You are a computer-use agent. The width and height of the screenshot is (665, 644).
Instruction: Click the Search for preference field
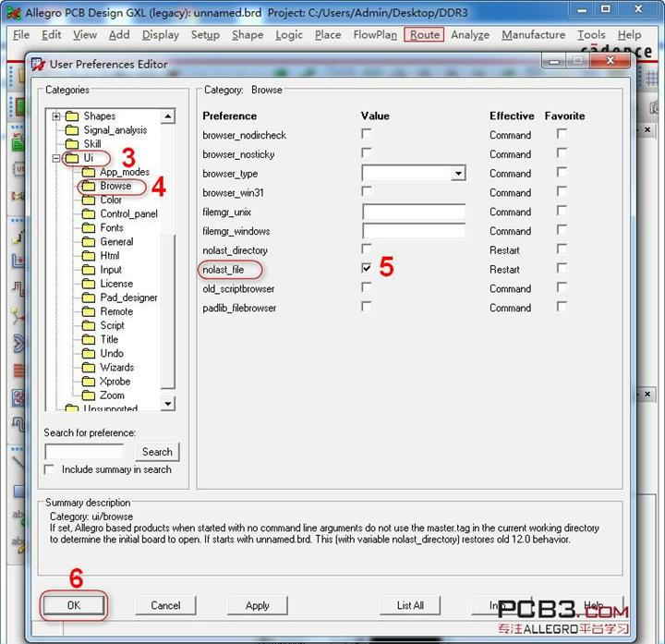(84, 452)
